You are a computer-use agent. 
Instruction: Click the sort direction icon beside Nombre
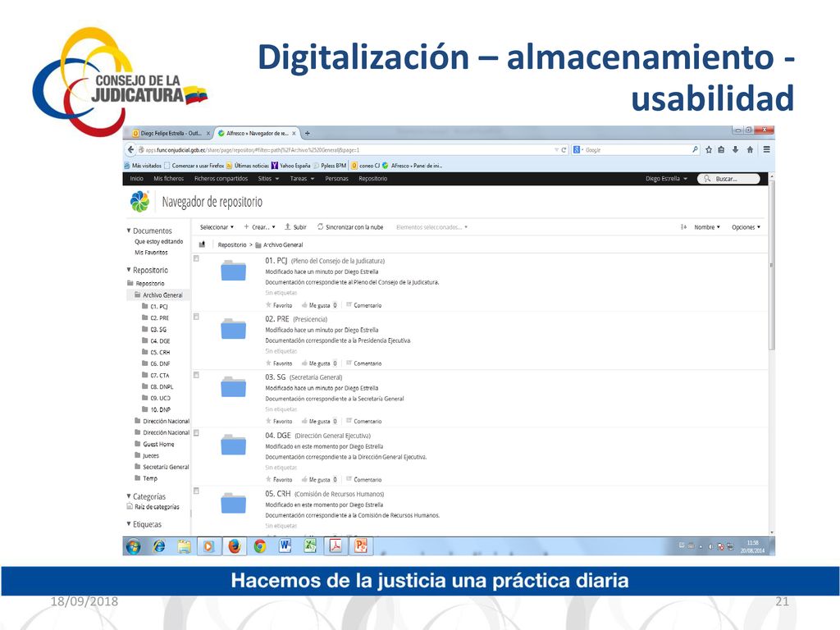click(683, 227)
